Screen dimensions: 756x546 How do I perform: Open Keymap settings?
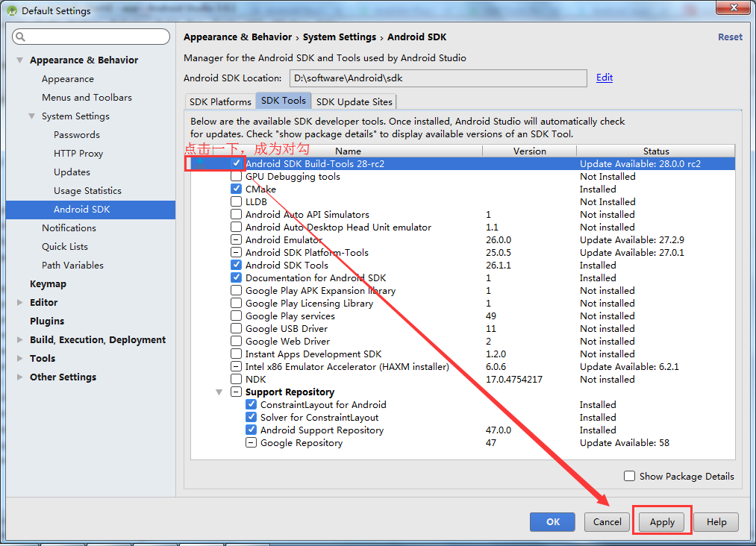pyautogui.click(x=48, y=284)
